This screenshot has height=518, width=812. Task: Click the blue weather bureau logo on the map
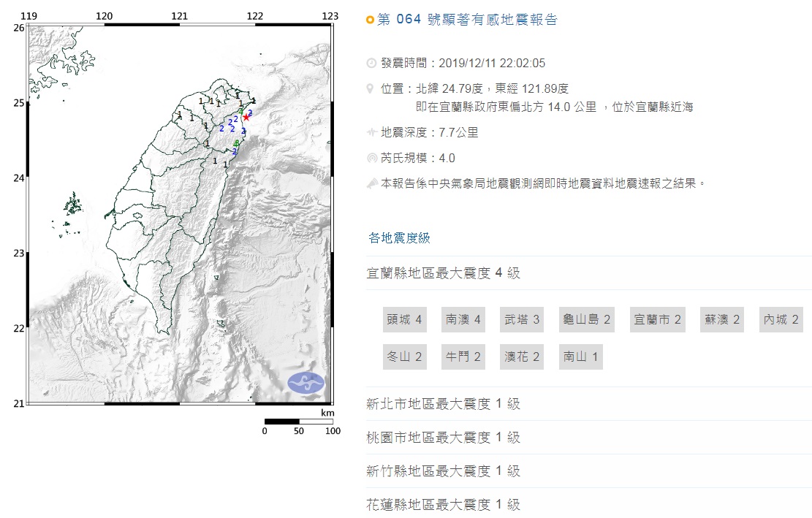(x=306, y=383)
